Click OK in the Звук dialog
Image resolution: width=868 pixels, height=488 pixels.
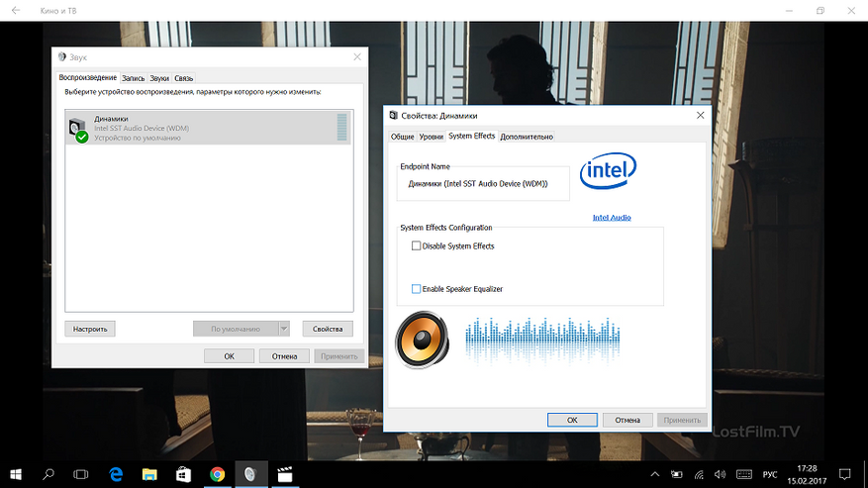(x=229, y=356)
